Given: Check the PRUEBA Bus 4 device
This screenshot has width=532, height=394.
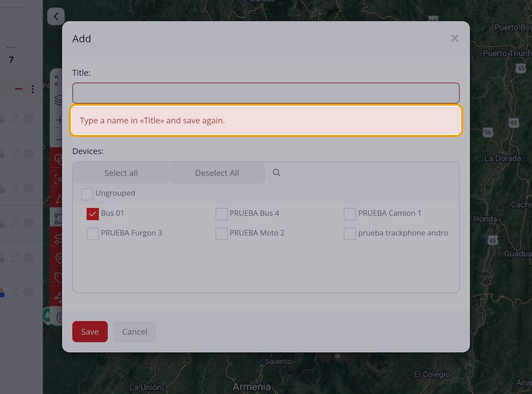Looking at the screenshot, I should 222,214.
